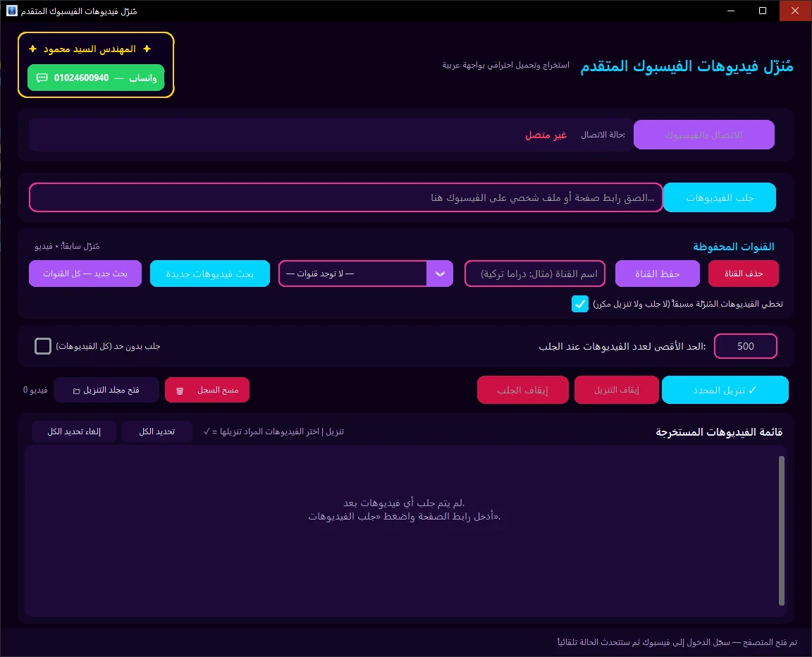The height and width of the screenshot is (657, 812).
Task: Click the القنوات المحفوظة heading
Action: pyautogui.click(x=733, y=247)
